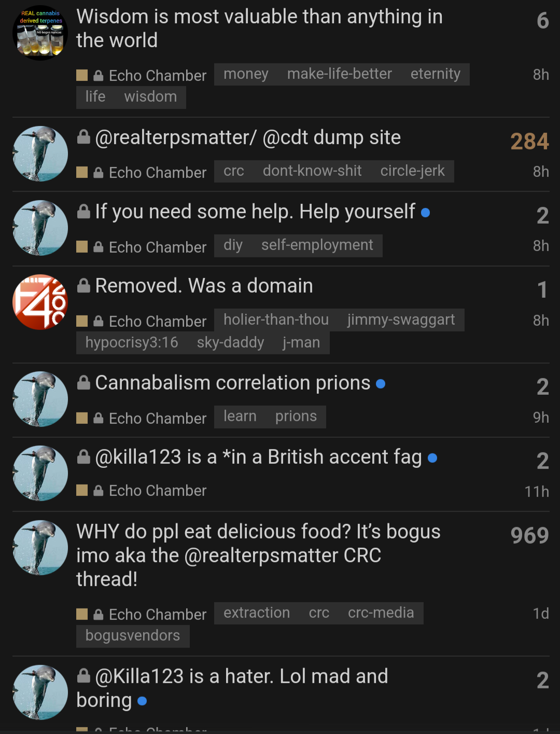Select the 'prions' tag
Image resolution: width=560 pixels, height=734 pixels.
pos(296,417)
